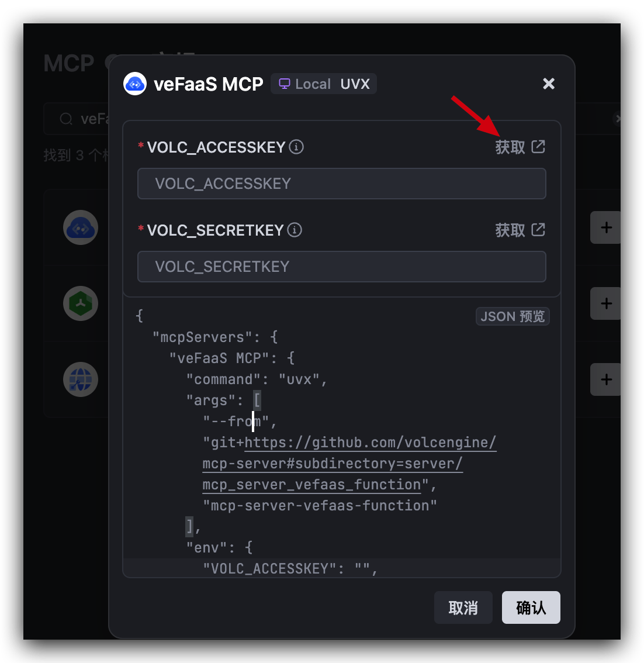The height and width of the screenshot is (663, 644).
Task: Click info icon next to VOLC_ACCESSKEY label
Action: tap(296, 147)
